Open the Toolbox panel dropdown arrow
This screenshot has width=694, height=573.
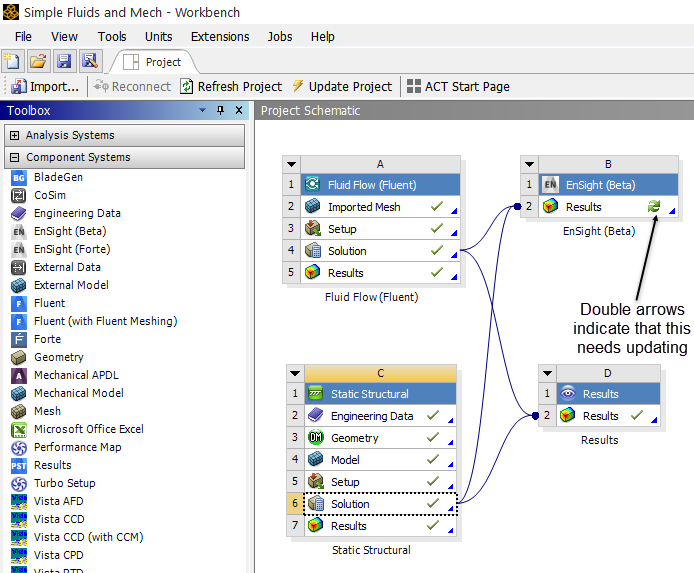203,110
